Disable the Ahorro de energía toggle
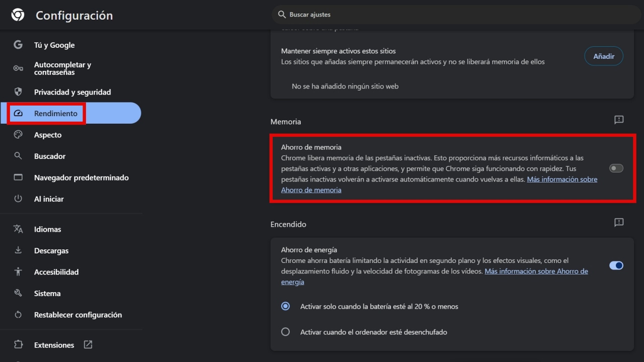This screenshot has width=644, height=362. [x=616, y=265]
